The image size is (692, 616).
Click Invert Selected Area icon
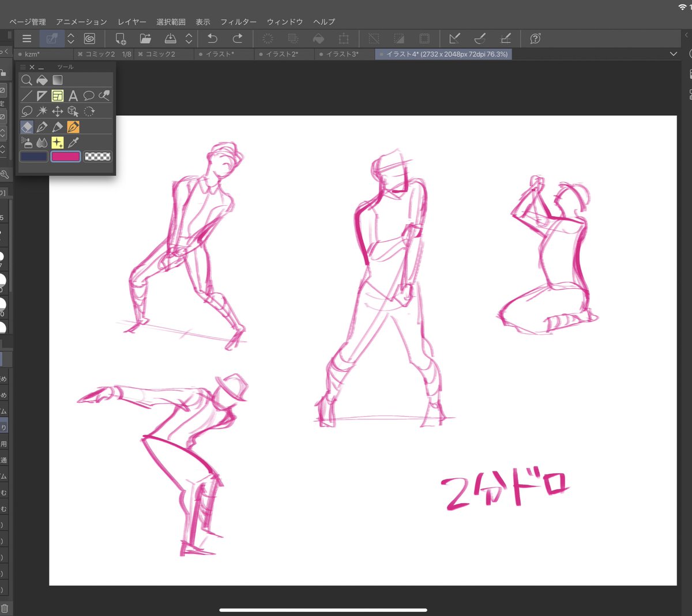[399, 39]
